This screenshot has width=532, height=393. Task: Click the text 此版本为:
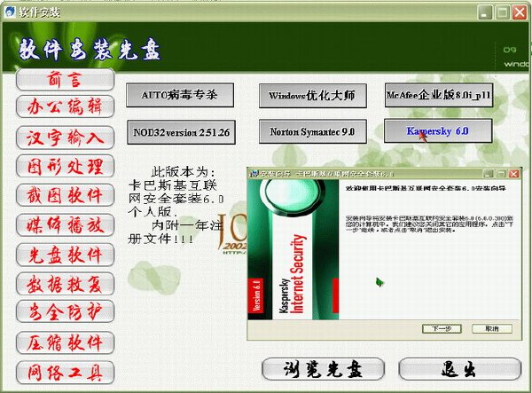click(183, 172)
